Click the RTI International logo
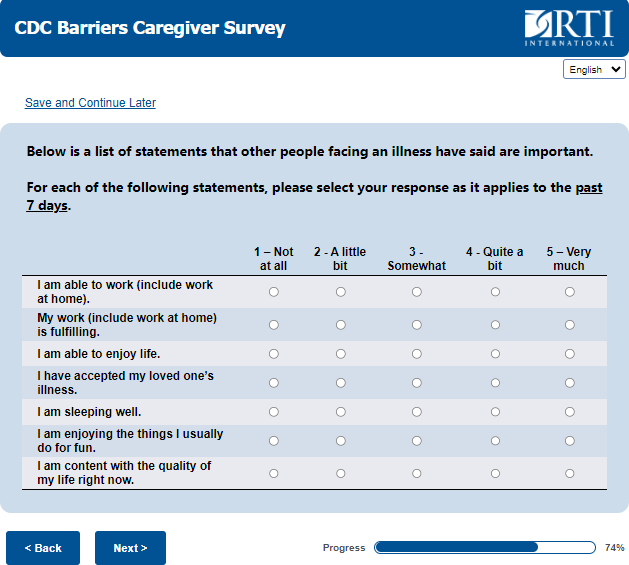Viewport: 629px width, 565px height. pos(569,28)
